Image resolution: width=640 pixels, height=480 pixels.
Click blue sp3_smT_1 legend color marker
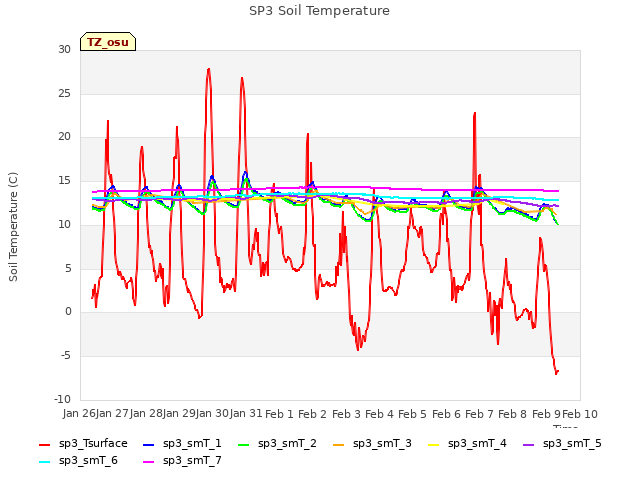149,445
